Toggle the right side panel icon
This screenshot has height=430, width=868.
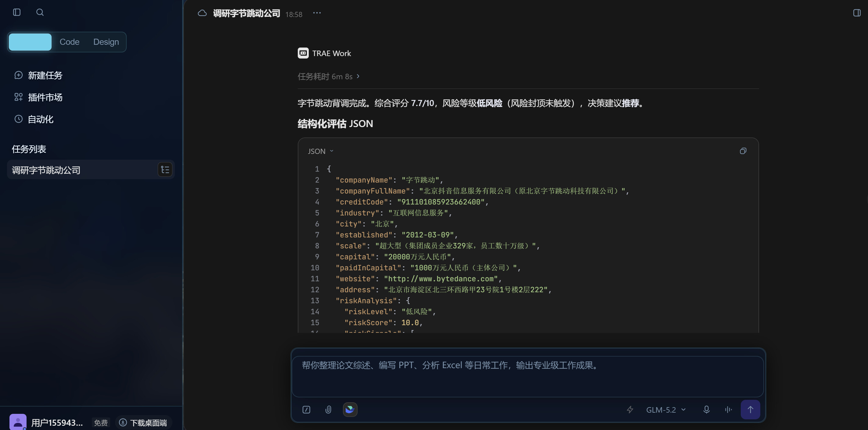tap(857, 13)
